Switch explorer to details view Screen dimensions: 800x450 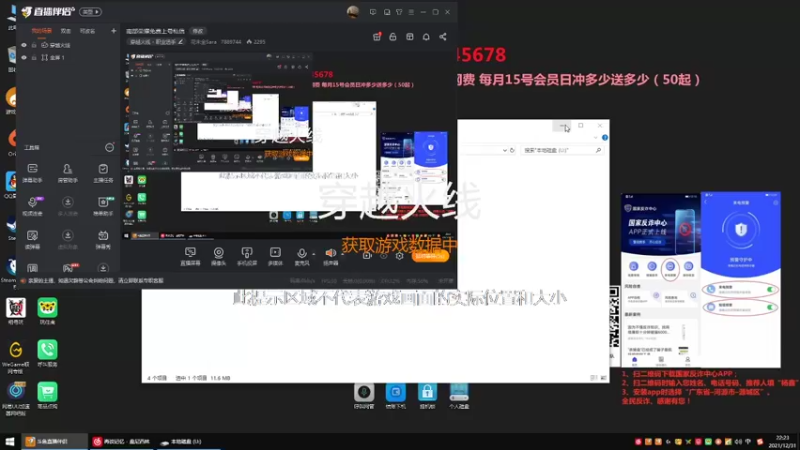[594, 378]
